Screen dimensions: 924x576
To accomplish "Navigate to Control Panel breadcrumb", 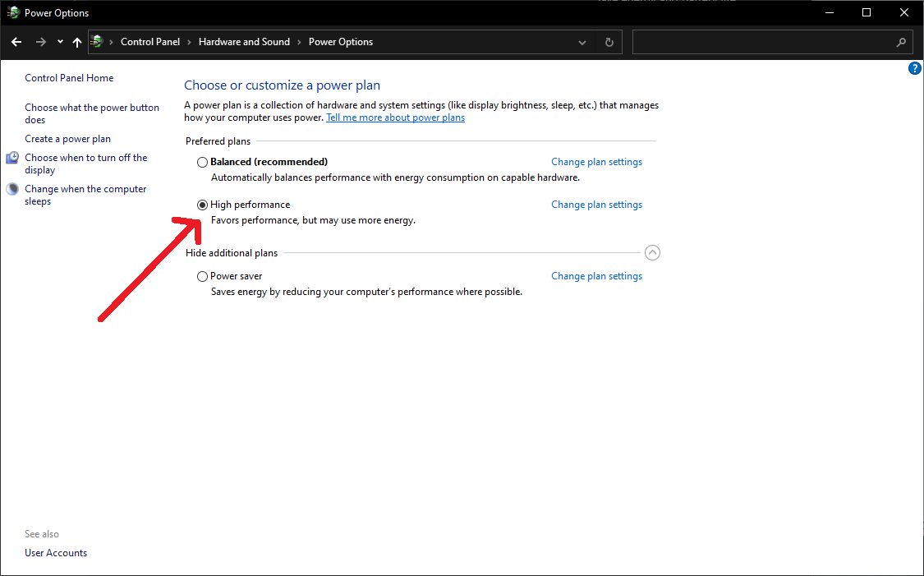I will [x=149, y=42].
